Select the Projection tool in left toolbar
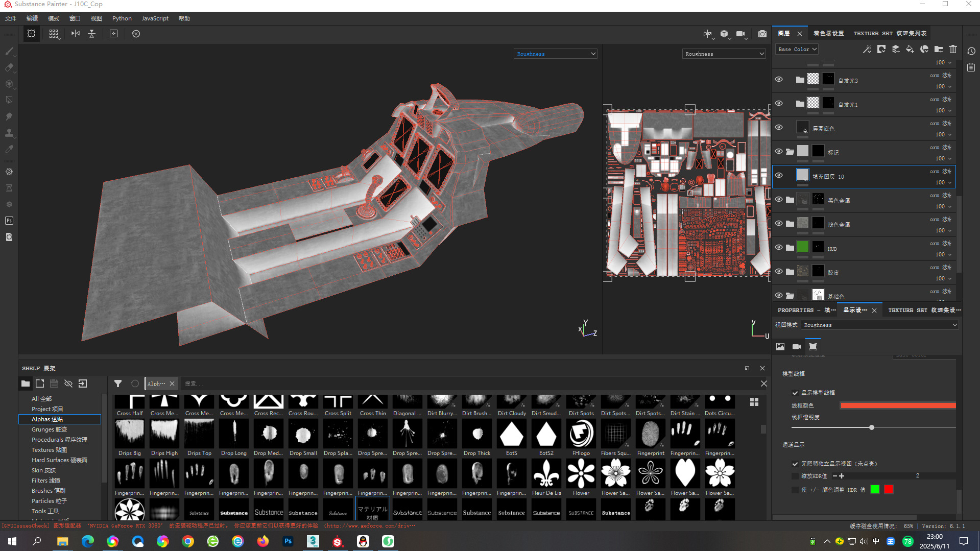The image size is (980, 551). (9, 84)
